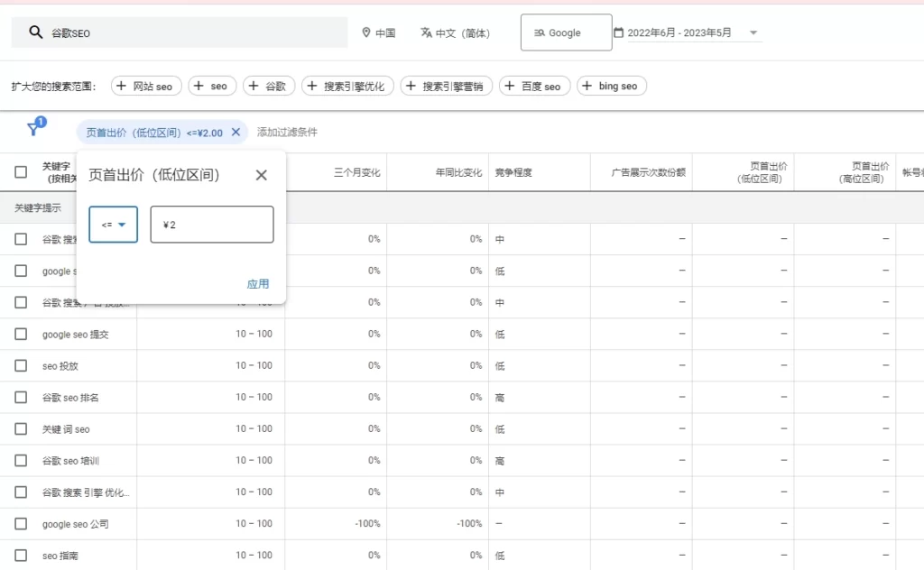
Task: Sort by 广告展示次数份额 column header
Action: (648, 172)
